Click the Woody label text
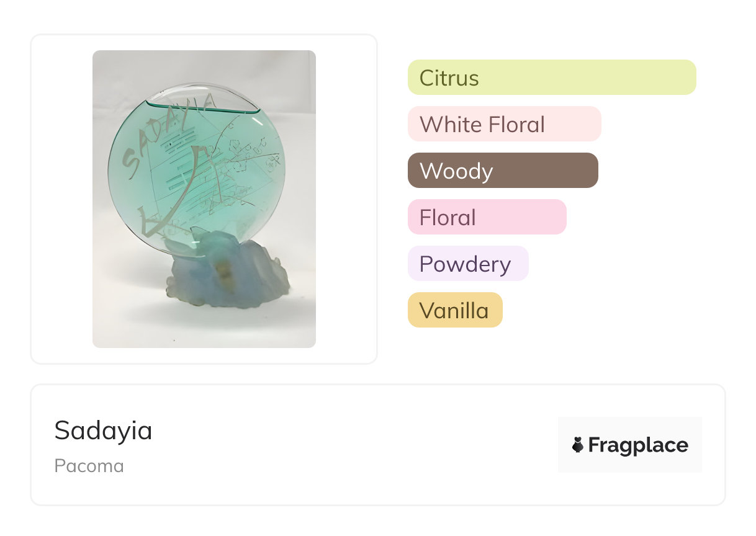This screenshot has width=756, height=536. pos(456,171)
